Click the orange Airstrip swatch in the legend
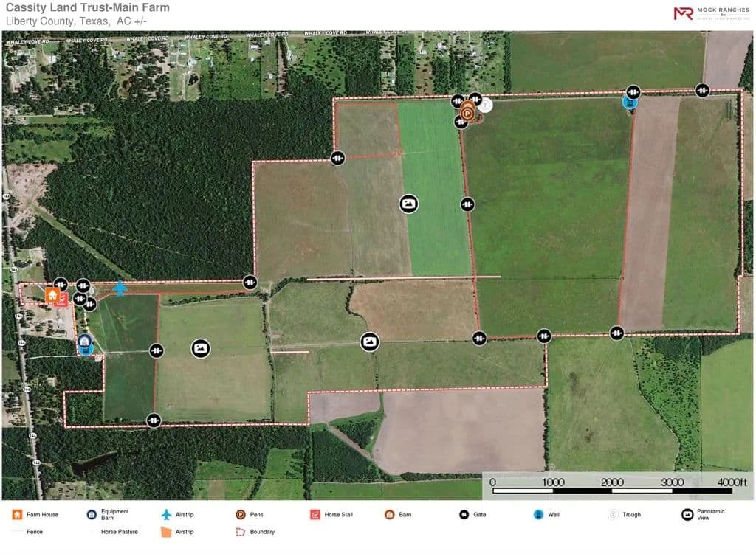This screenshot has height=554, width=756. tap(166, 532)
